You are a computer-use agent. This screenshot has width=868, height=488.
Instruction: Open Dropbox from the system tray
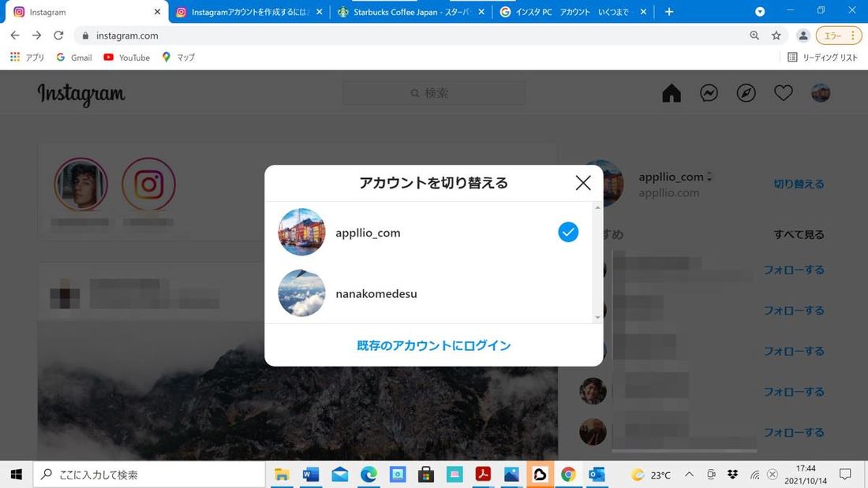[x=732, y=474]
